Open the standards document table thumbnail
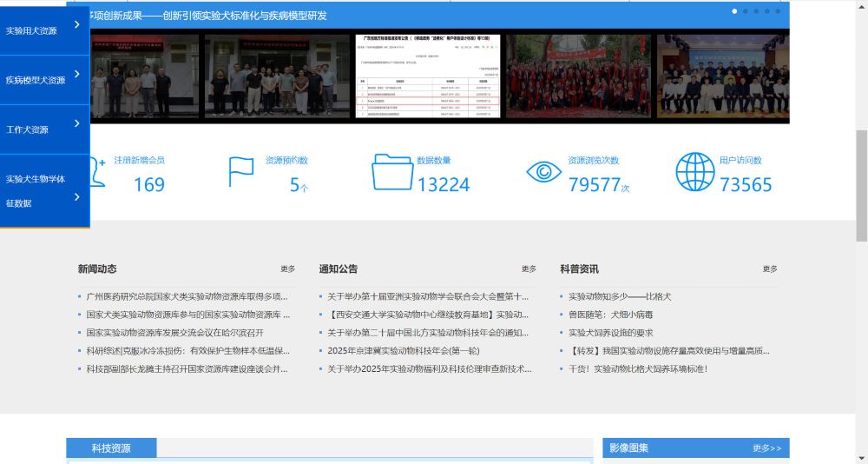This screenshot has width=868, height=464. pyautogui.click(x=428, y=76)
